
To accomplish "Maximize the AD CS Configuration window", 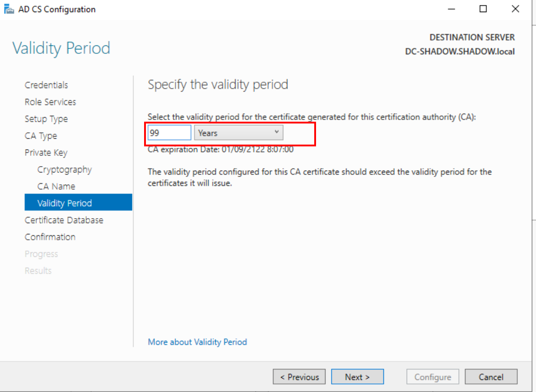I will point(483,9).
